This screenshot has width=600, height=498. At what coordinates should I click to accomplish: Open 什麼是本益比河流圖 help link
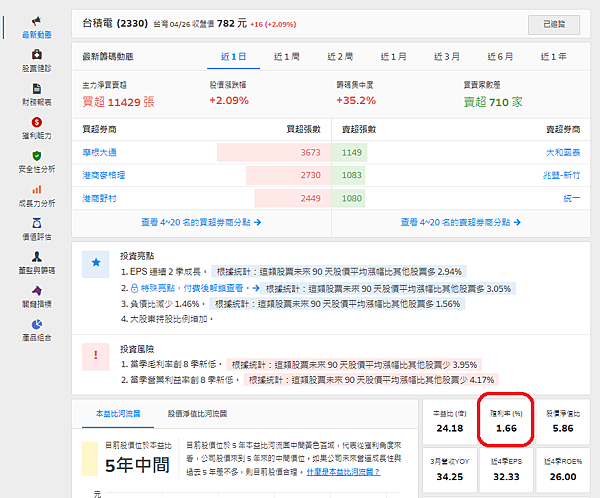coord(344,472)
